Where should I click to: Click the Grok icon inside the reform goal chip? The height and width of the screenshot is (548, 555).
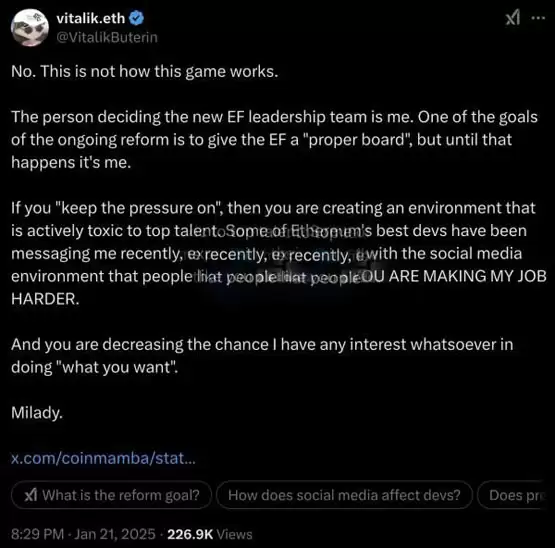click(x=31, y=495)
